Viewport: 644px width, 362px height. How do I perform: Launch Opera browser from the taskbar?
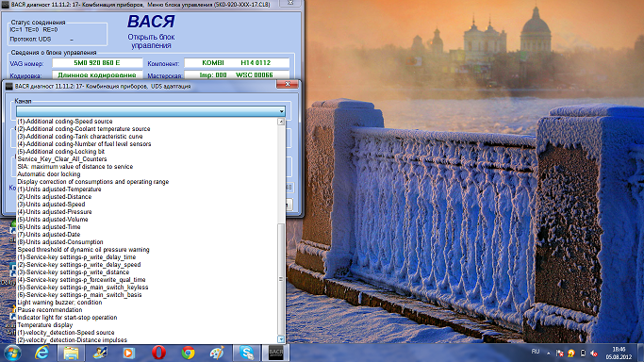[x=158, y=353]
